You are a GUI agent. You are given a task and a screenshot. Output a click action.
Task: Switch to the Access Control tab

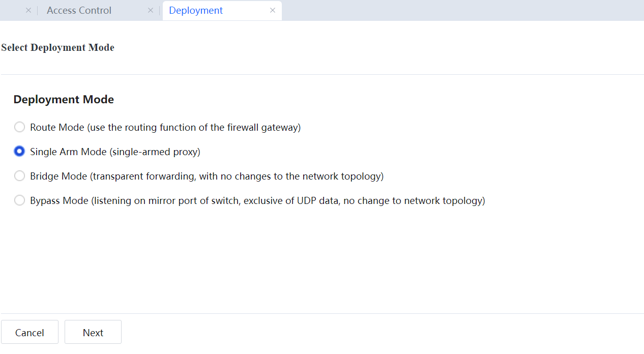tap(79, 11)
